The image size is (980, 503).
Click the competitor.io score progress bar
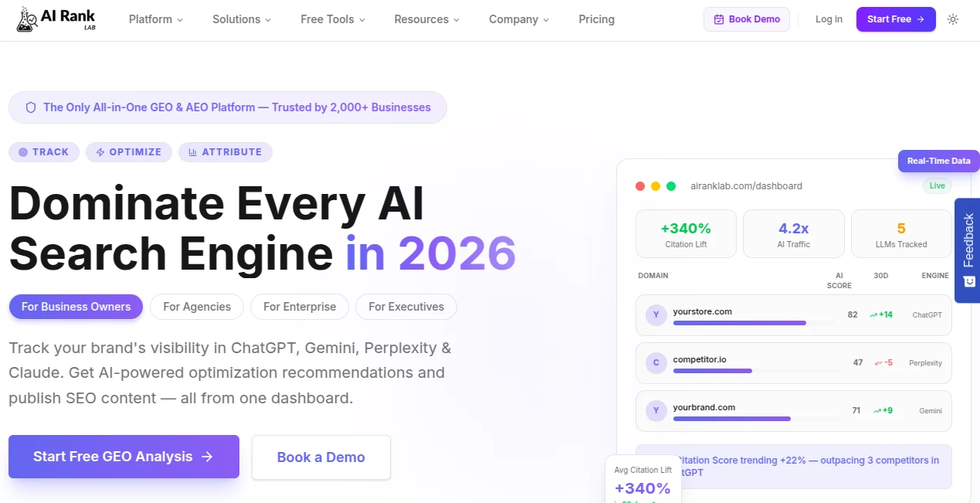pyautogui.click(x=756, y=371)
